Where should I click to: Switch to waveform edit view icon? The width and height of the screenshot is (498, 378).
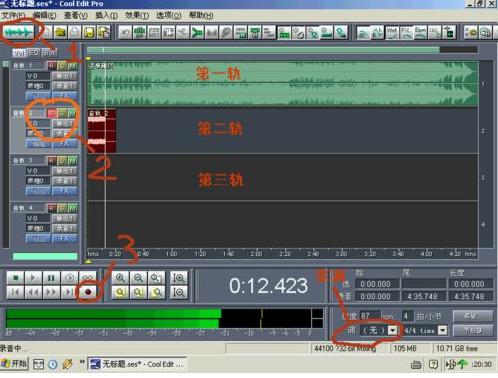coord(19,32)
